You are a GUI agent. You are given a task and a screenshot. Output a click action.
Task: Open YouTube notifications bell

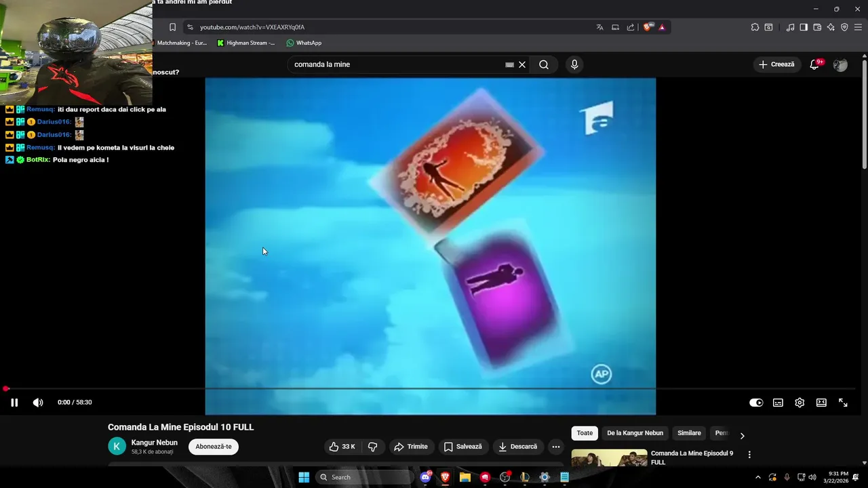[x=815, y=64]
